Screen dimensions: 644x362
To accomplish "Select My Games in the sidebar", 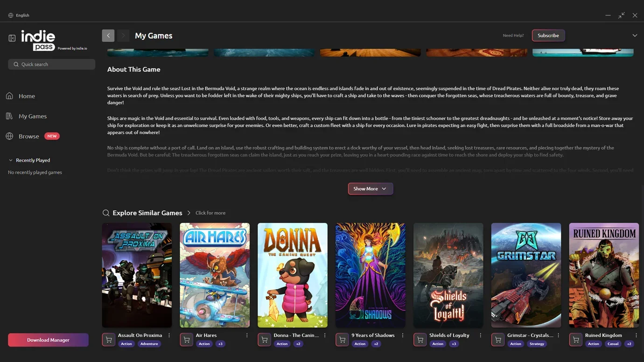I will point(32,116).
